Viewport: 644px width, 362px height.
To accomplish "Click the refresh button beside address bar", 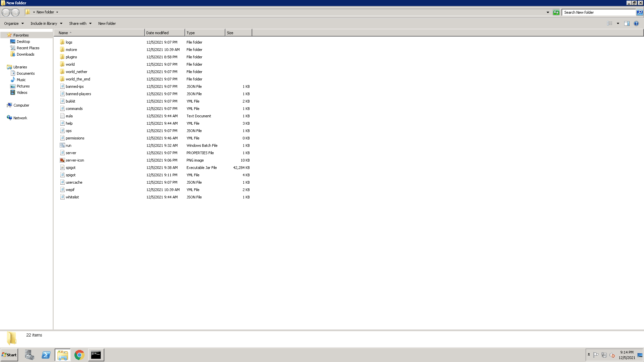I will tap(556, 12).
